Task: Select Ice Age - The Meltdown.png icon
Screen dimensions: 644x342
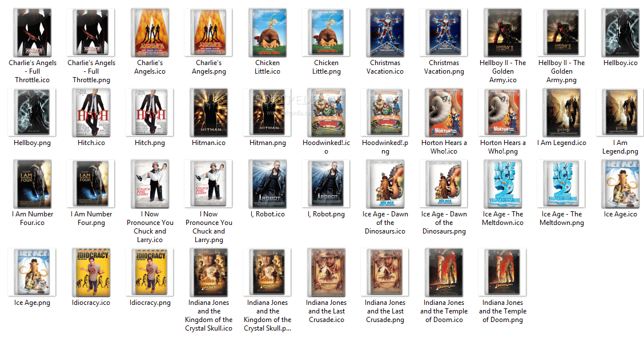Action: [x=561, y=183]
